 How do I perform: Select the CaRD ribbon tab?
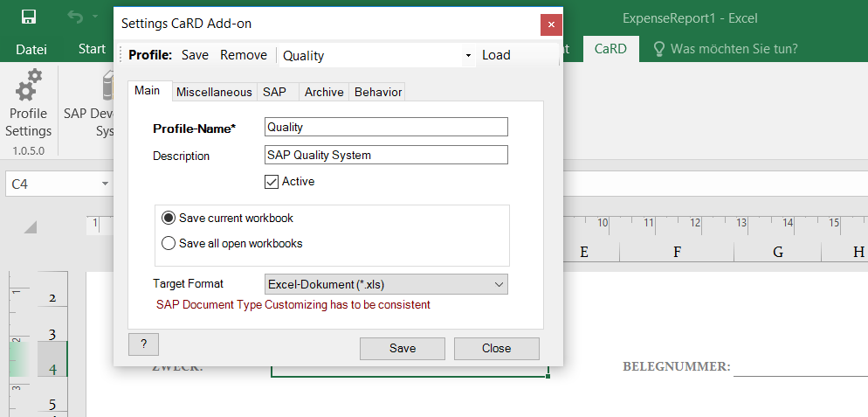610,49
